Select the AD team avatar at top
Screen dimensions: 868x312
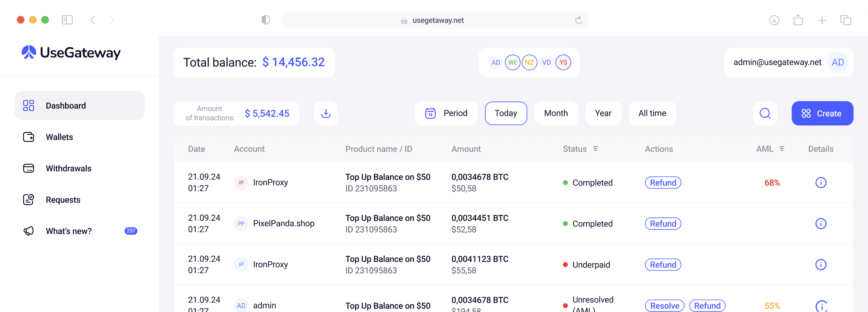496,62
